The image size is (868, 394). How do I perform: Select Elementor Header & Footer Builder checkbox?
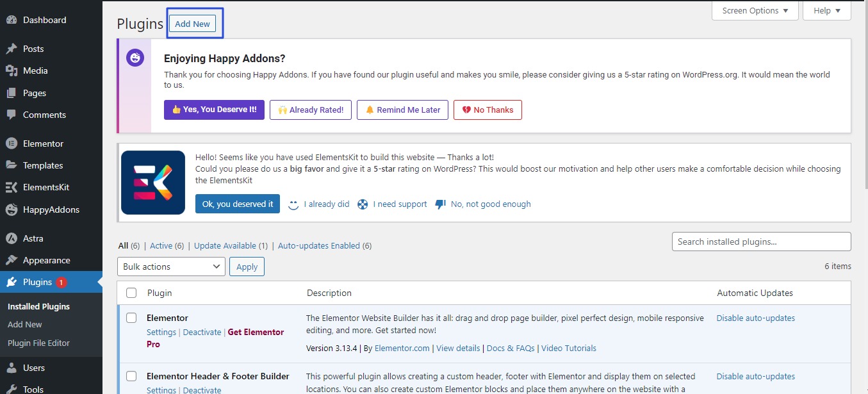131,376
